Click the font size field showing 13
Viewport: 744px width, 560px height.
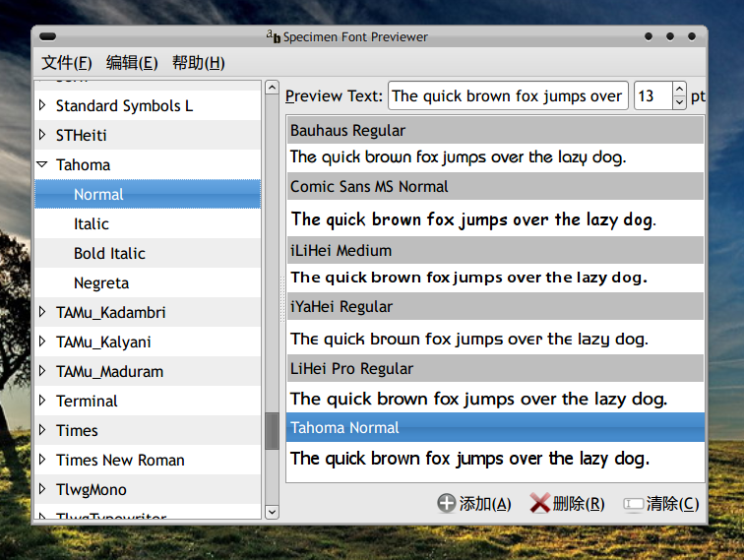click(652, 95)
